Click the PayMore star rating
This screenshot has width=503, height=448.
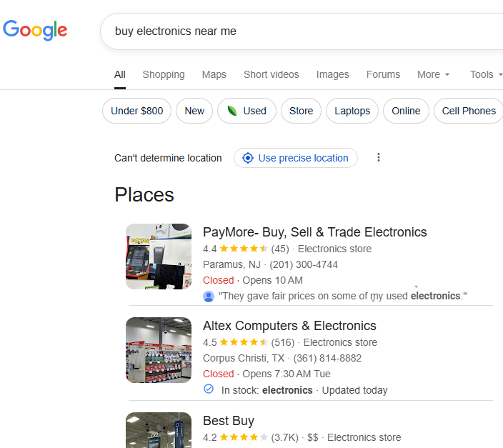244,249
